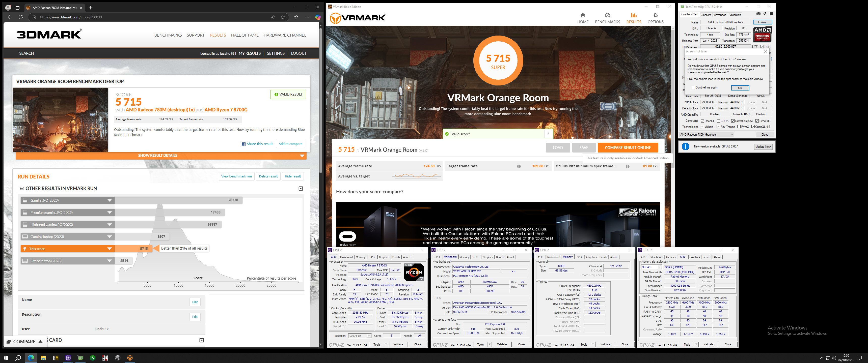Open GPU selector dropdown in GPU-Z
This screenshot has width=868, height=363.
pyautogui.click(x=707, y=135)
